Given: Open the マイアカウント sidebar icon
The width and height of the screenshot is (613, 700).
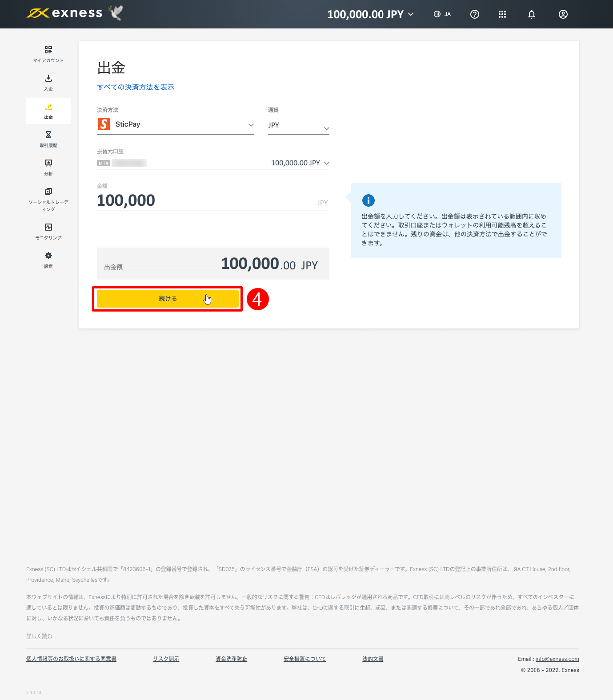Looking at the screenshot, I should tap(48, 50).
